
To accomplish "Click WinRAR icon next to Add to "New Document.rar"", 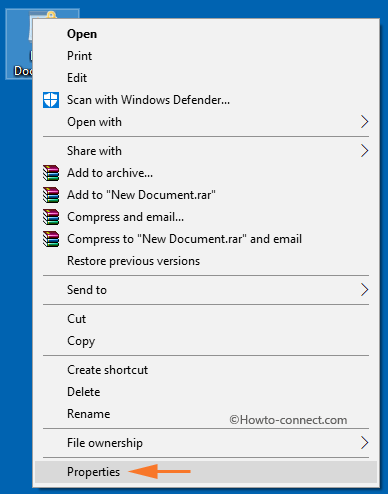I will [51, 195].
